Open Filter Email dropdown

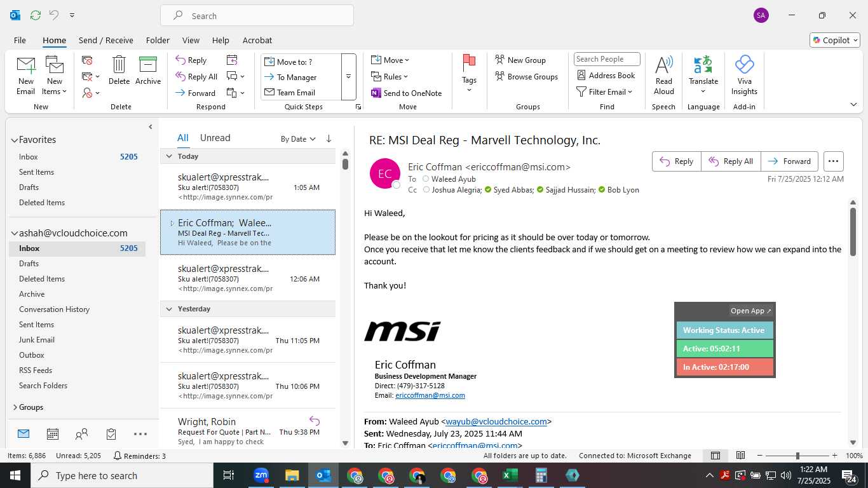point(604,91)
